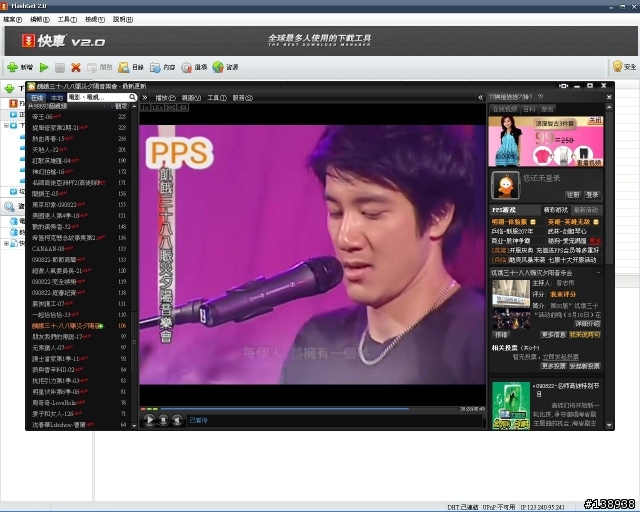Click the 立即发起投票 link
Image resolution: width=640 pixels, height=512 pixels.
tap(560, 357)
